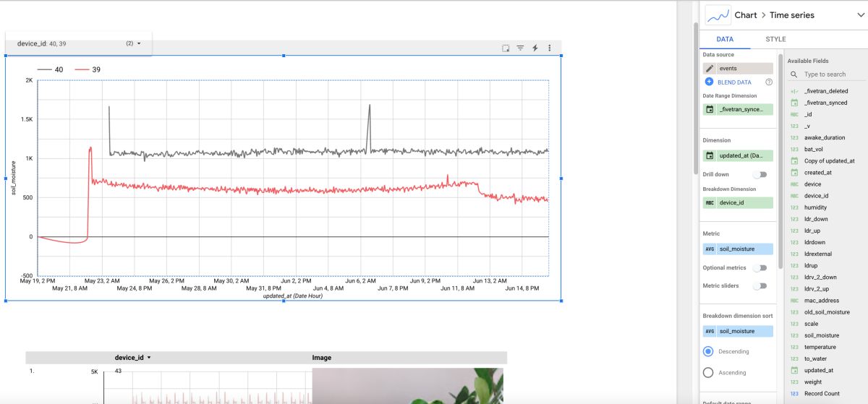Image resolution: width=868 pixels, height=404 pixels.
Task: Click the time series chart type thumbnail
Action: (x=718, y=15)
